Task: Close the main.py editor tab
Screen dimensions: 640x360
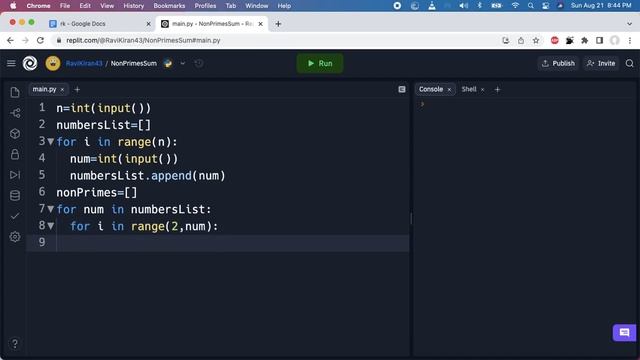Action: click(62, 89)
